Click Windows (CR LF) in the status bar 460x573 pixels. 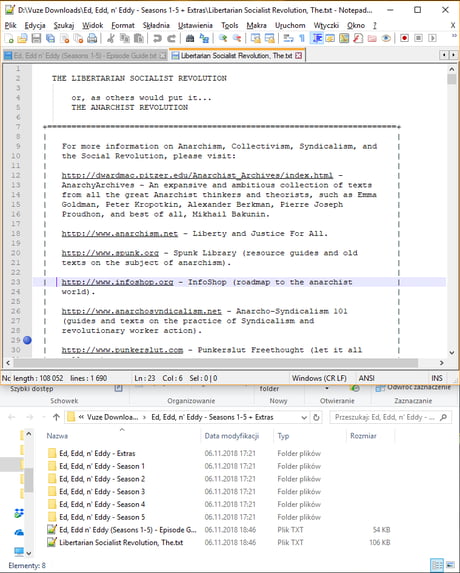pyautogui.click(x=319, y=378)
